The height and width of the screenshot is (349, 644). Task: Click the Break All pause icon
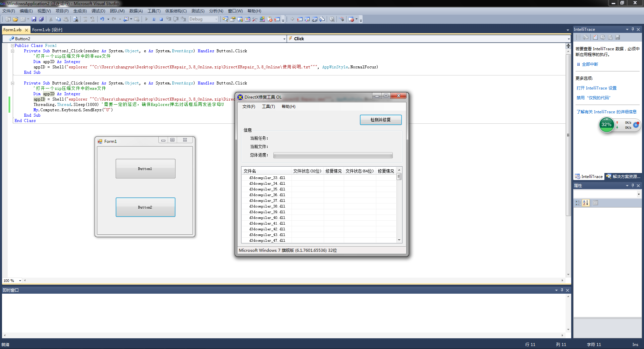154,19
